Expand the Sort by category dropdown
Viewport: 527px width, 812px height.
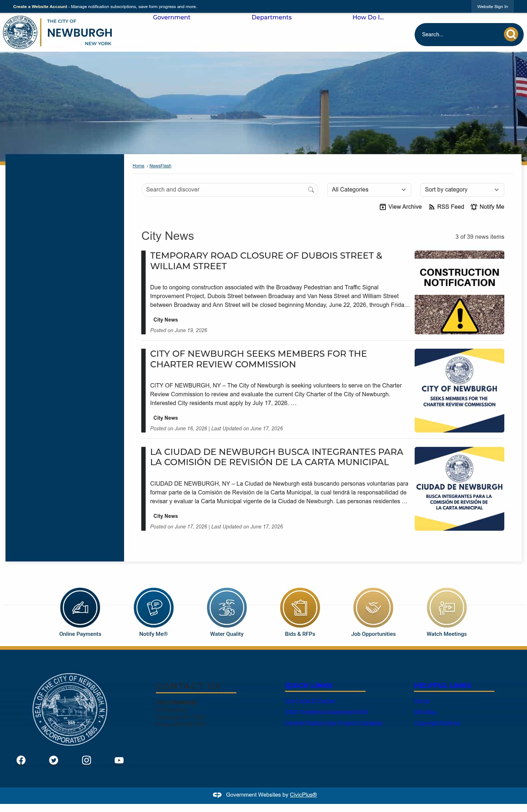coord(462,190)
